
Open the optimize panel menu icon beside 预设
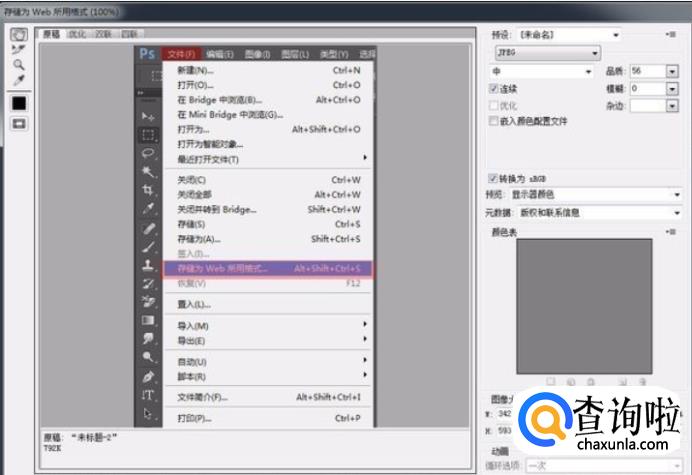pos(671,34)
